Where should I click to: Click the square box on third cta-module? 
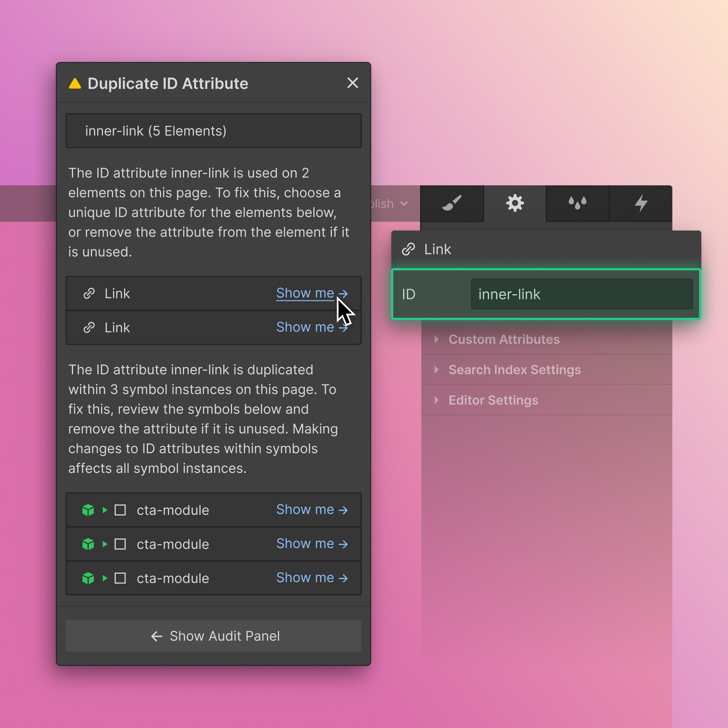120,578
